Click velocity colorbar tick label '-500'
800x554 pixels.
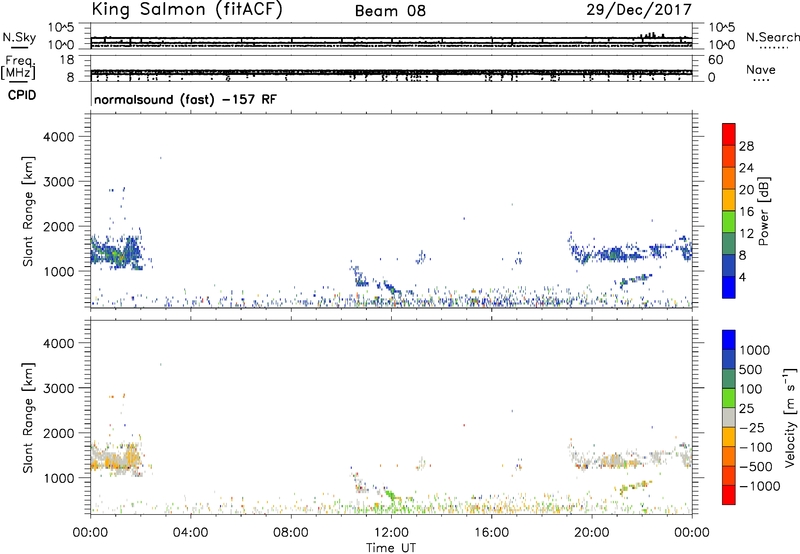pyautogui.click(x=756, y=467)
